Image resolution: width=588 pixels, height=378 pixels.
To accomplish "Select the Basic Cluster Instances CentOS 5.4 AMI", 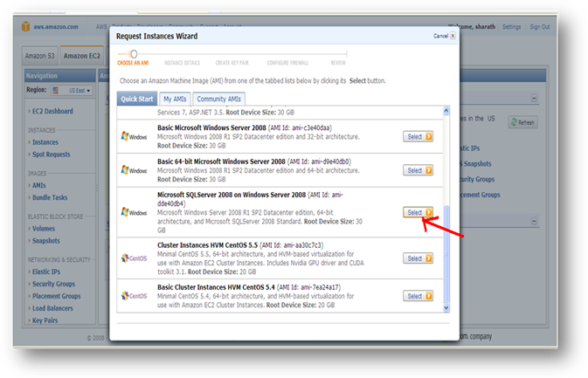I will [x=418, y=296].
